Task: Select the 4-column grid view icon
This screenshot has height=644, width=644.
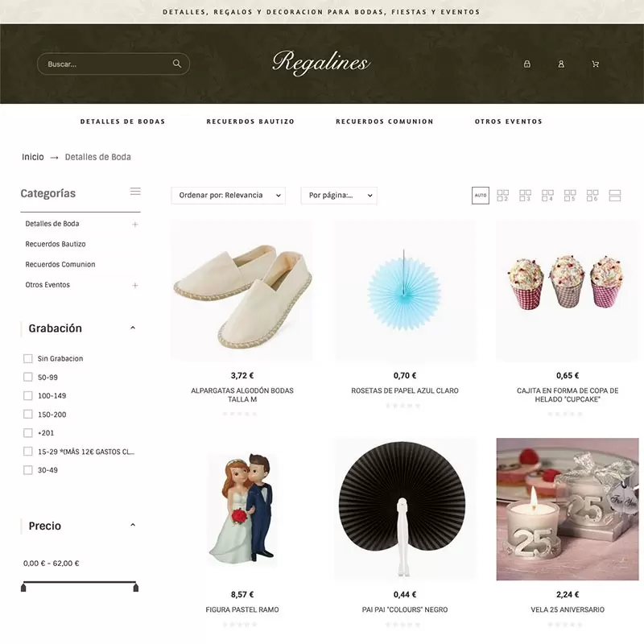Action: click(x=547, y=196)
